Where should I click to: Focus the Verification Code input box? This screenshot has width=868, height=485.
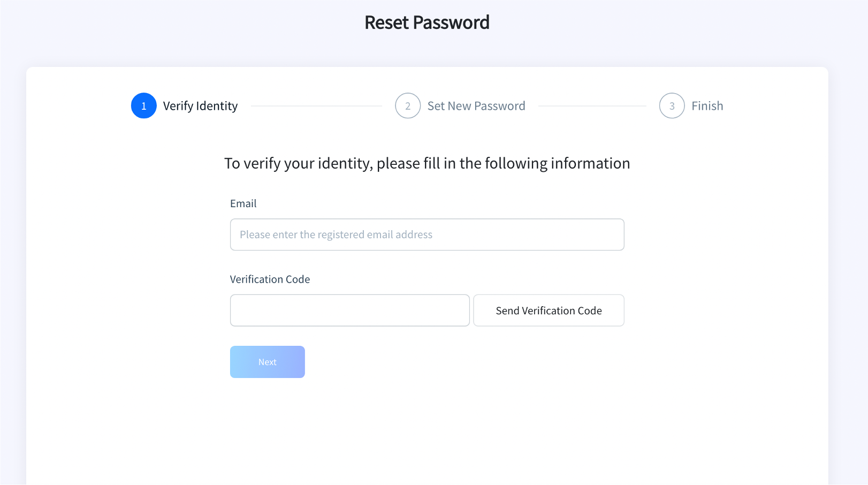pos(349,310)
